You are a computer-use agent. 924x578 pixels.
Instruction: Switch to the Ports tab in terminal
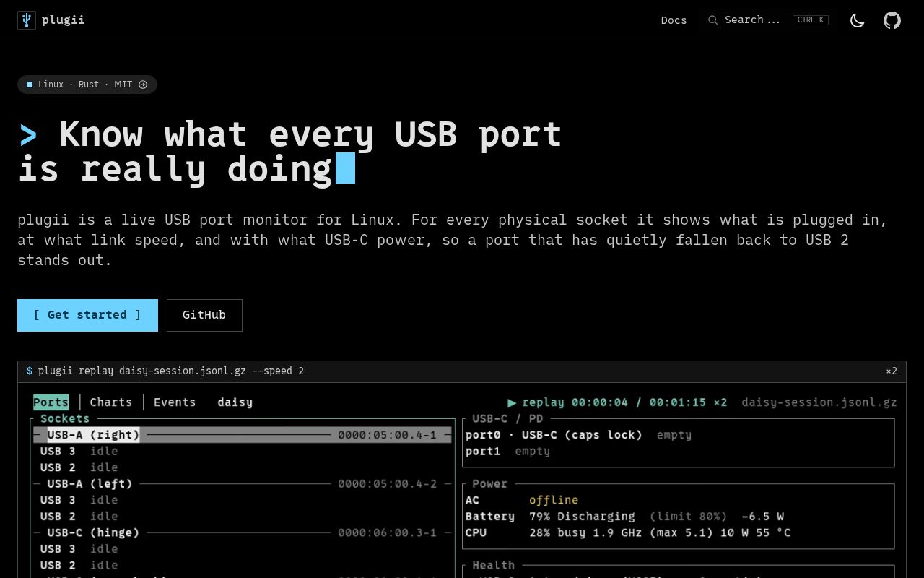[x=51, y=402]
